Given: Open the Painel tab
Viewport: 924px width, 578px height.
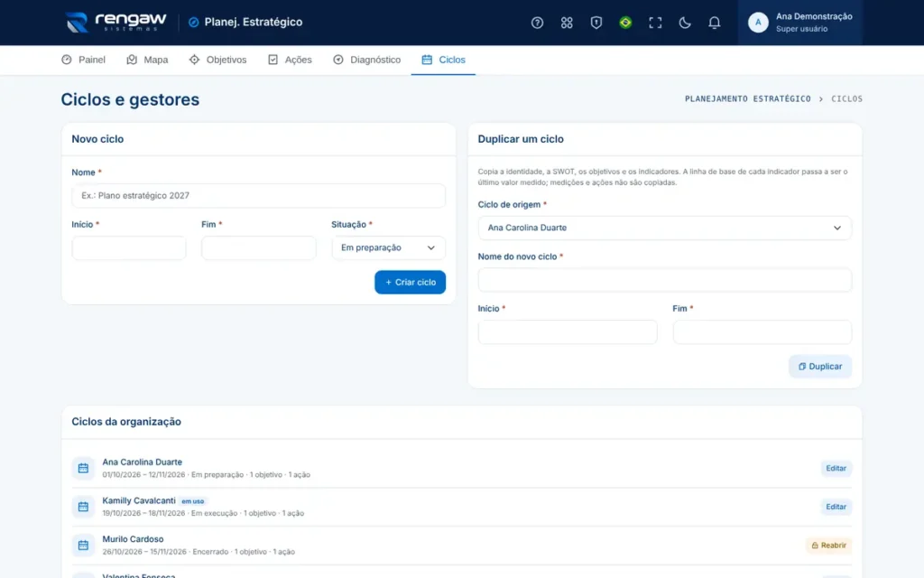Looking at the screenshot, I should tap(84, 60).
